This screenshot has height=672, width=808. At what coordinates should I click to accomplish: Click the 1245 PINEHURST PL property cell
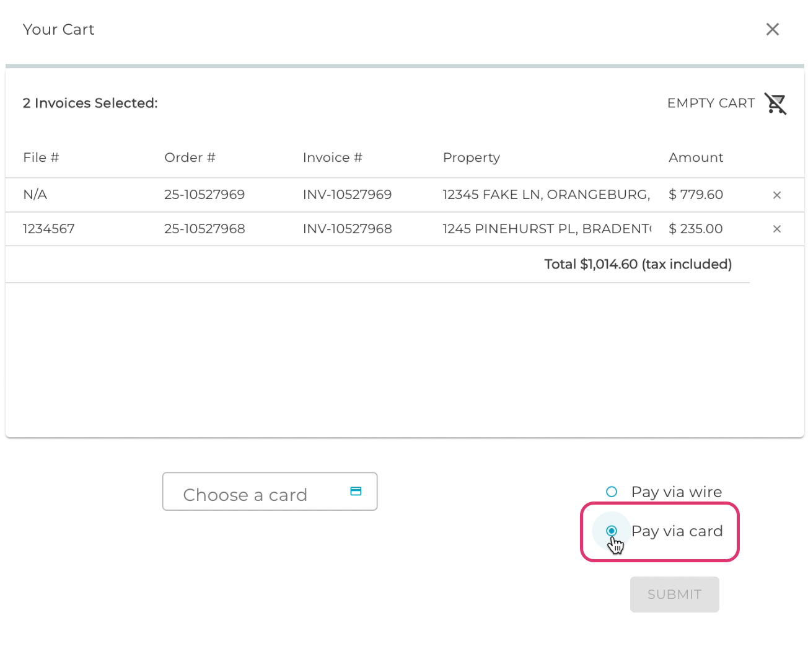pos(547,229)
